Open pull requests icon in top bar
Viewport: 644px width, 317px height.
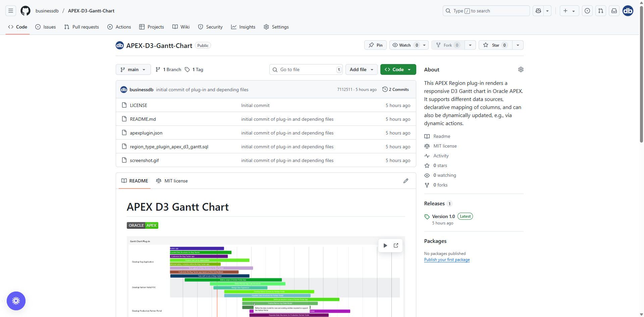pyautogui.click(x=600, y=11)
